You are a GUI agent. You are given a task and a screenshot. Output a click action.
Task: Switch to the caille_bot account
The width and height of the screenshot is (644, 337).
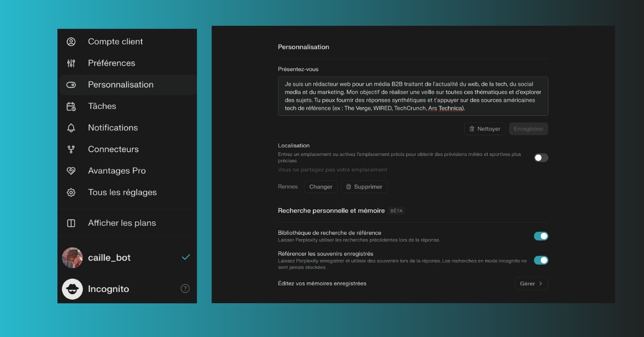pyautogui.click(x=127, y=258)
